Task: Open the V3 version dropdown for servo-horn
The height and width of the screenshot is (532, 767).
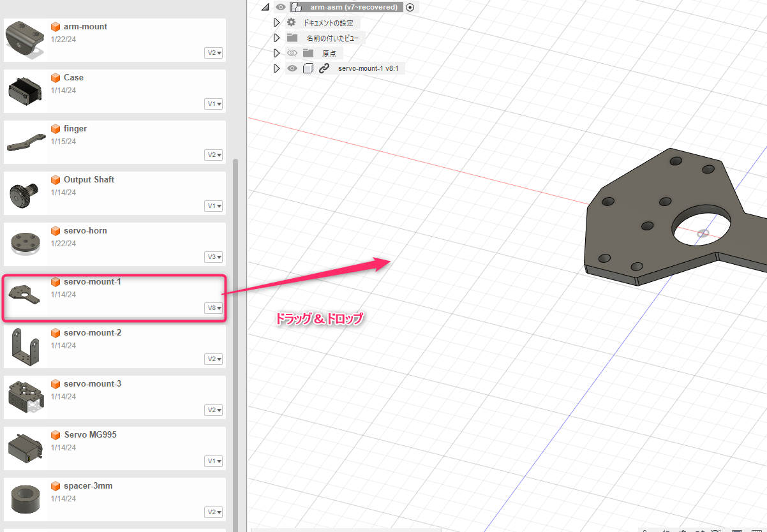Action: pos(214,257)
